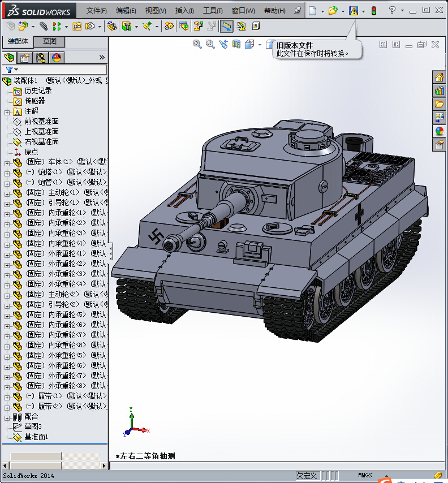Toggle the menu bar pin icon

coord(298,11)
